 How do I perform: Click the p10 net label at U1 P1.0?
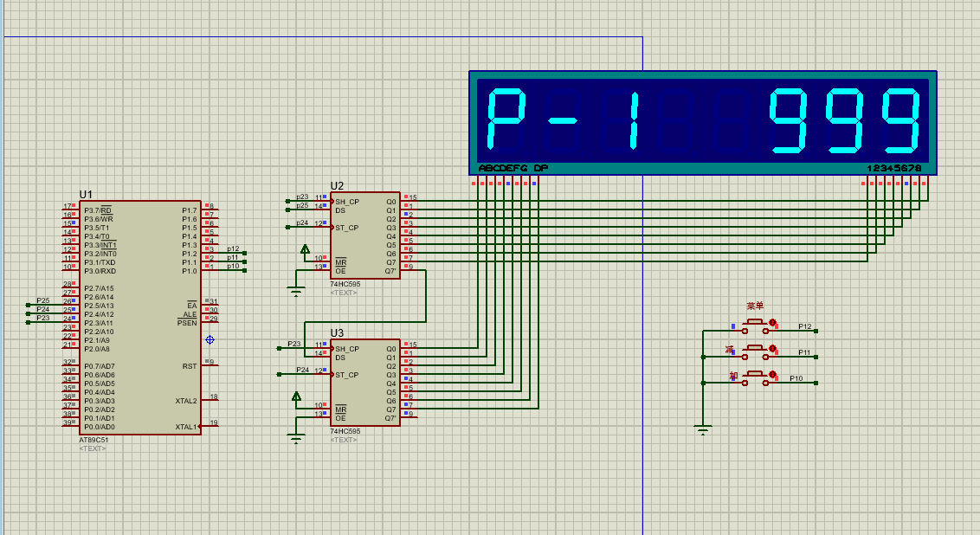coord(233,267)
